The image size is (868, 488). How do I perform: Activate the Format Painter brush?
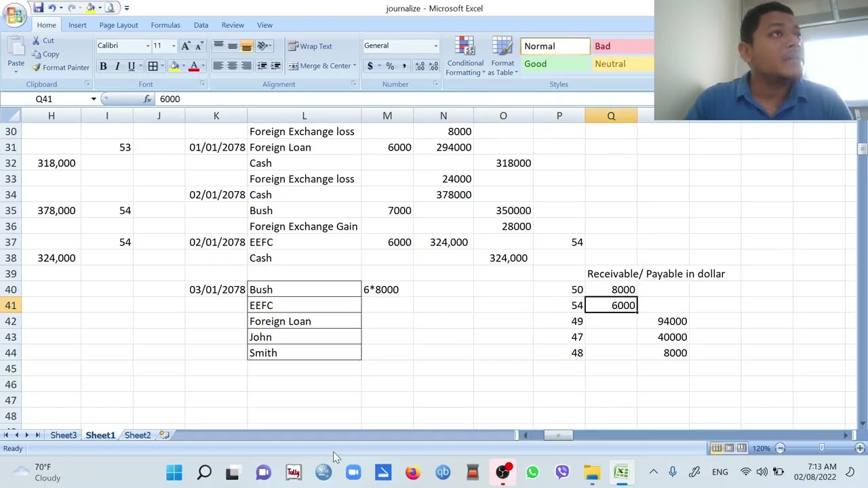pos(60,68)
